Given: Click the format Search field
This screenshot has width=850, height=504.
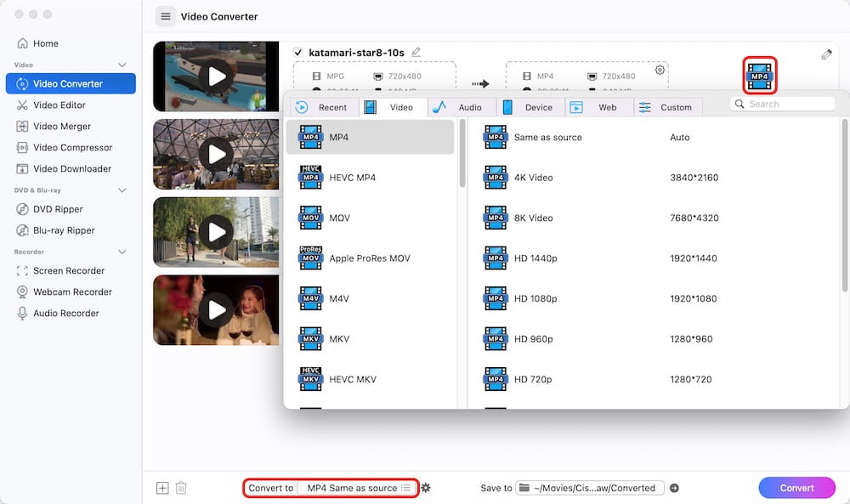Looking at the screenshot, I should pyautogui.click(x=783, y=104).
